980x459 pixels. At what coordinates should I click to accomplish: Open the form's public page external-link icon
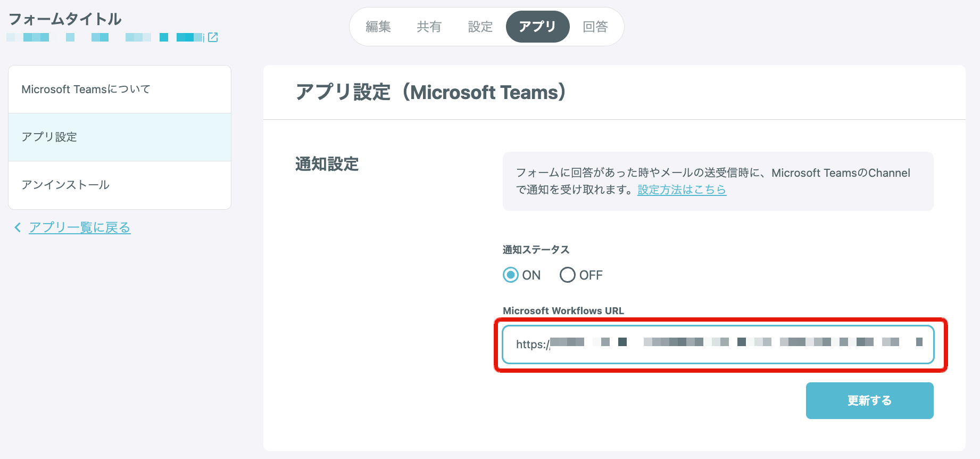(213, 37)
